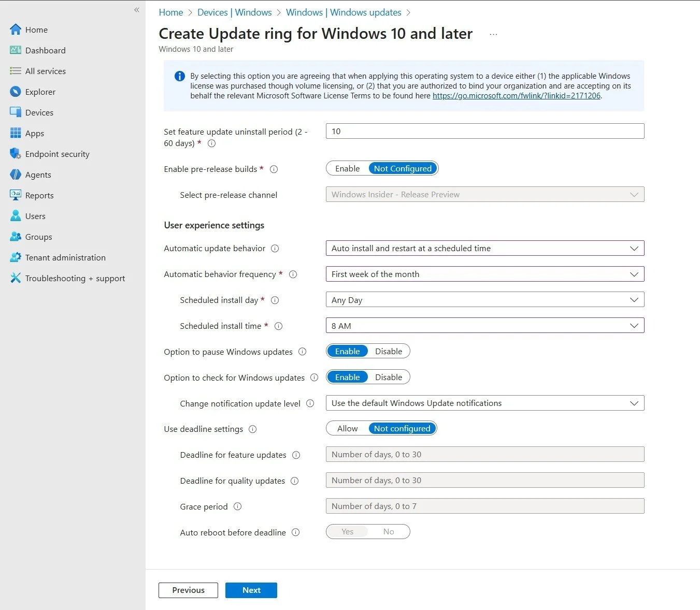
Task: Open the ellipsis menu beside page title
Action: coord(493,34)
